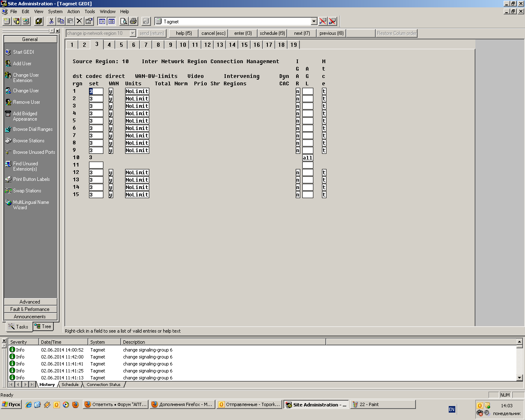The image size is (525, 420).
Task: Click the down arrow of history log scrollbar
Action: coord(519,378)
